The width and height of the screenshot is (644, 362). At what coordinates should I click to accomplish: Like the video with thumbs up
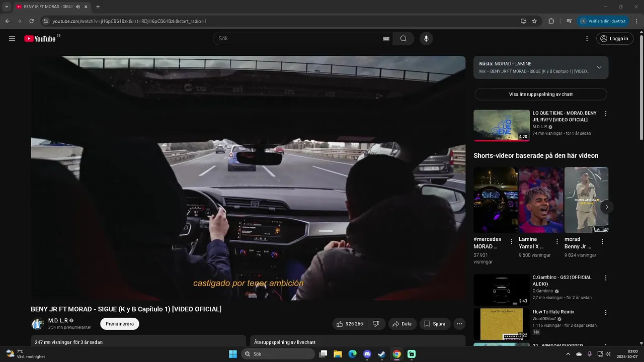tap(350, 324)
